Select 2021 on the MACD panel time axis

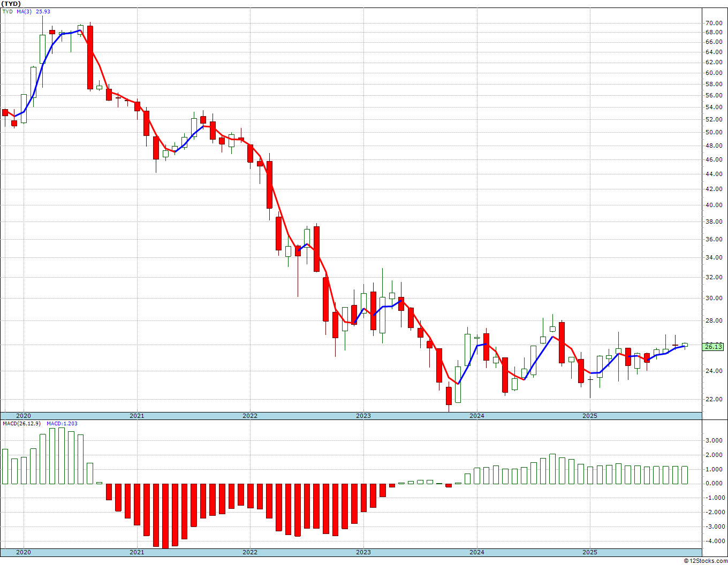point(136,552)
